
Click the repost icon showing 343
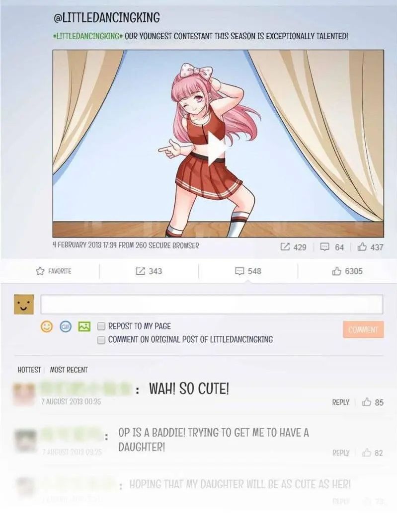[140, 271]
